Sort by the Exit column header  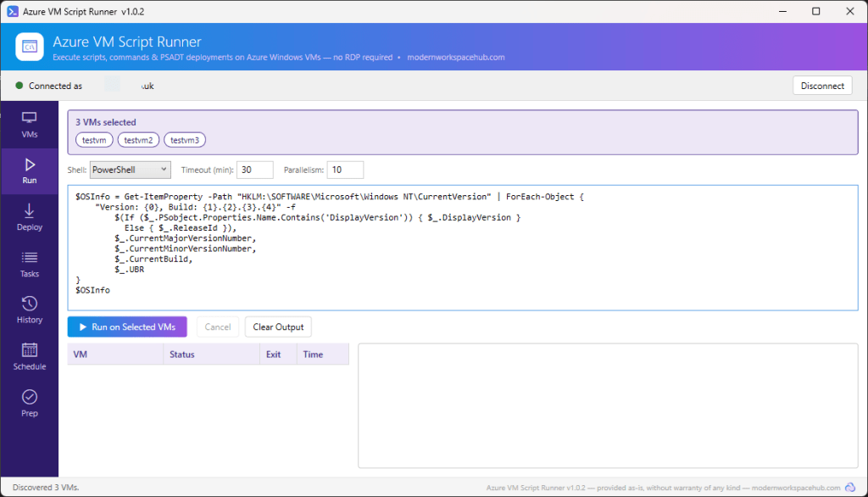278,354
